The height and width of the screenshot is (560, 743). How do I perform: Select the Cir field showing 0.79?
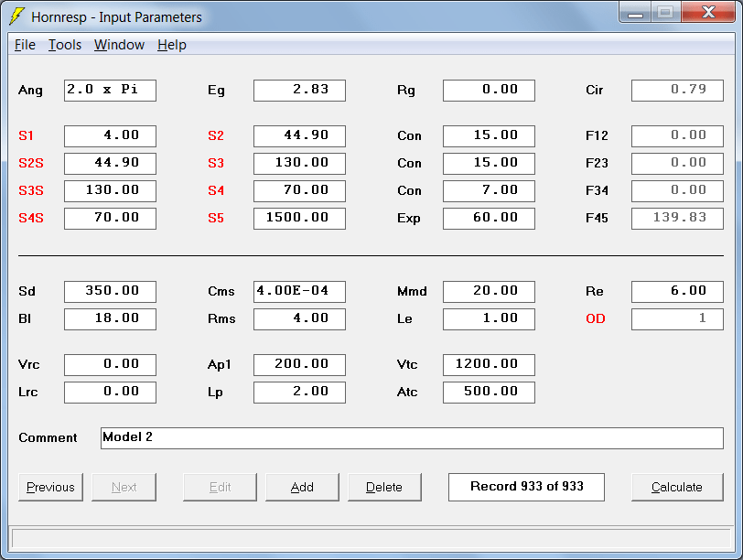pos(678,91)
